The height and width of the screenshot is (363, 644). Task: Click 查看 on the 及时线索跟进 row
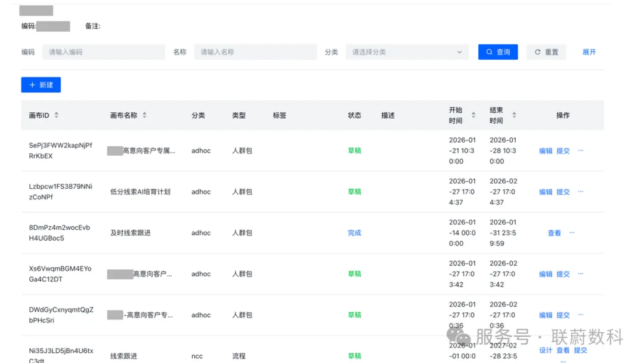pyautogui.click(x=554, y=233)
